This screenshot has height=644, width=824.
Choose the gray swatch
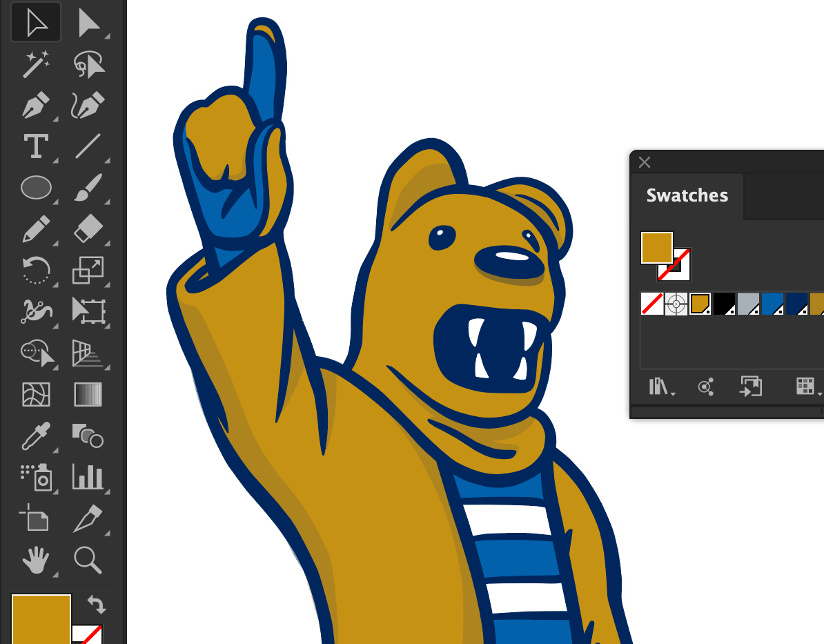tap(748, 304)
